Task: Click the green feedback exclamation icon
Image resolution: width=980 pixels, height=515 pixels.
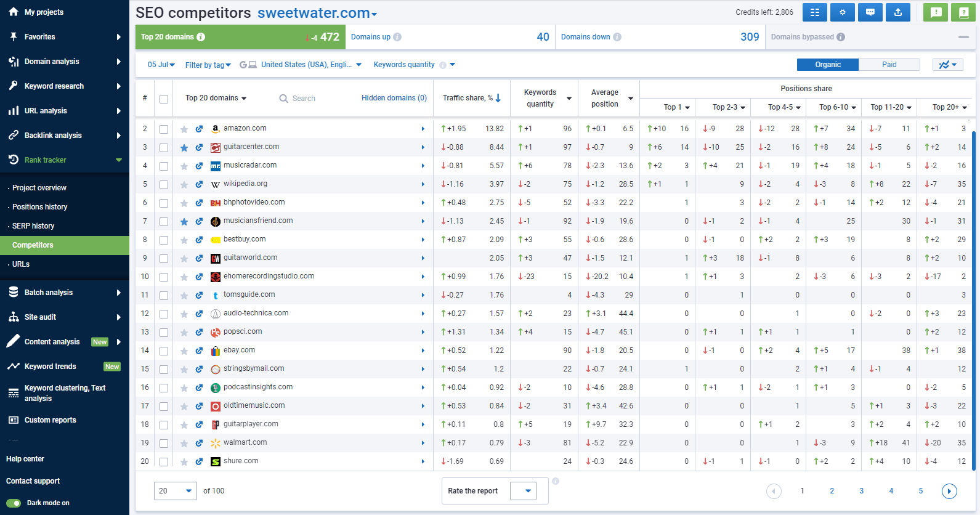Action: [936, 12]
